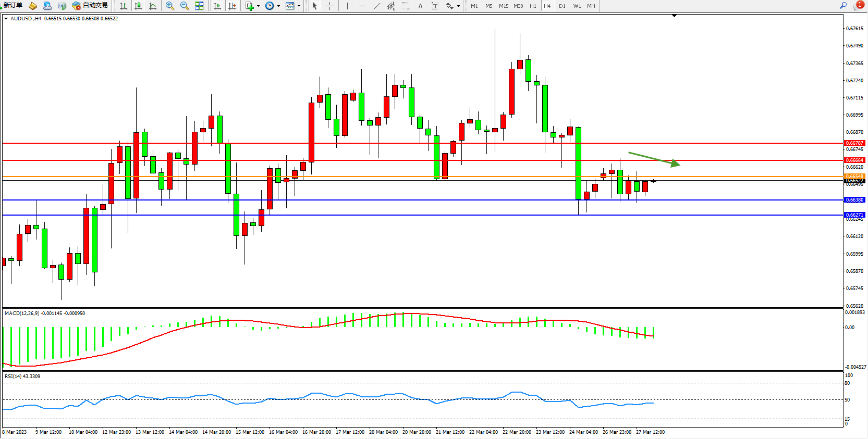The image size is (868, 439).
Task: Click the green arrow drawn on chart
Action: [x=654, y=158]
